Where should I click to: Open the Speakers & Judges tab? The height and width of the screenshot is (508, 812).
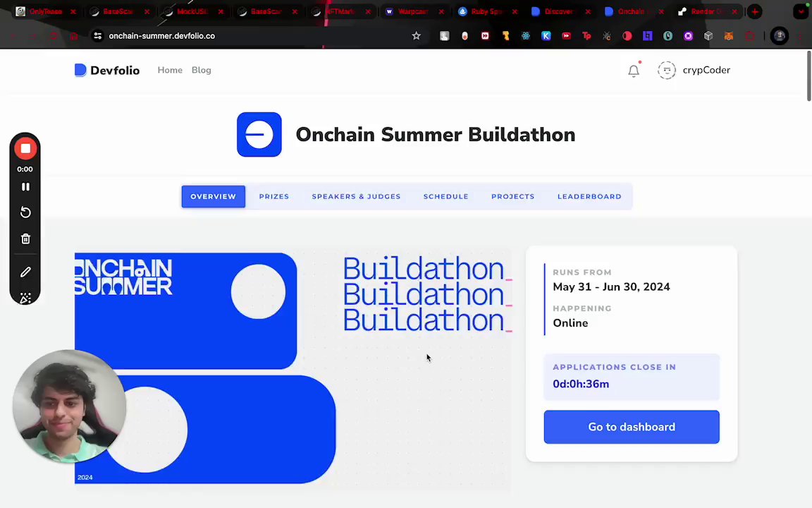pos(356,196)
